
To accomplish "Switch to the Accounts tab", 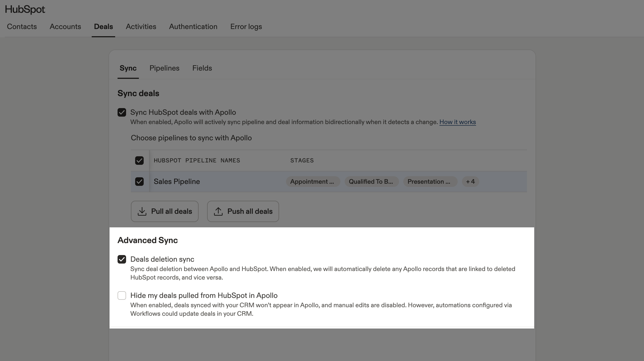I will click(x=65, y=27).
